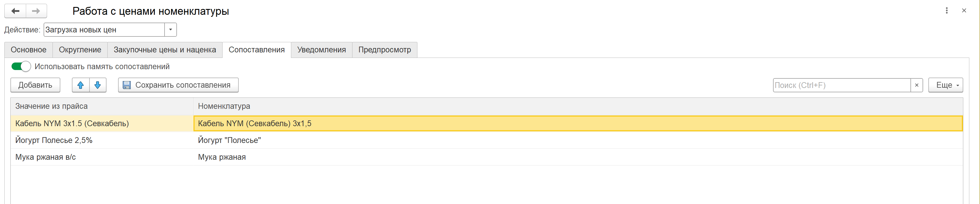Screen dimensions: 980x204
Task: Clear search field with the x icon
Action: [x=916, y=85]
